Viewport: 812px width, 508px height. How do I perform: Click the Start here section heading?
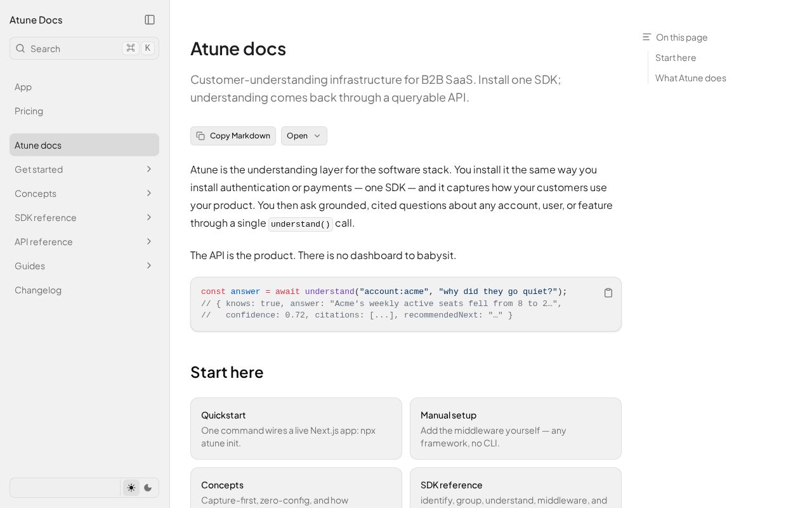click(227, 372)
